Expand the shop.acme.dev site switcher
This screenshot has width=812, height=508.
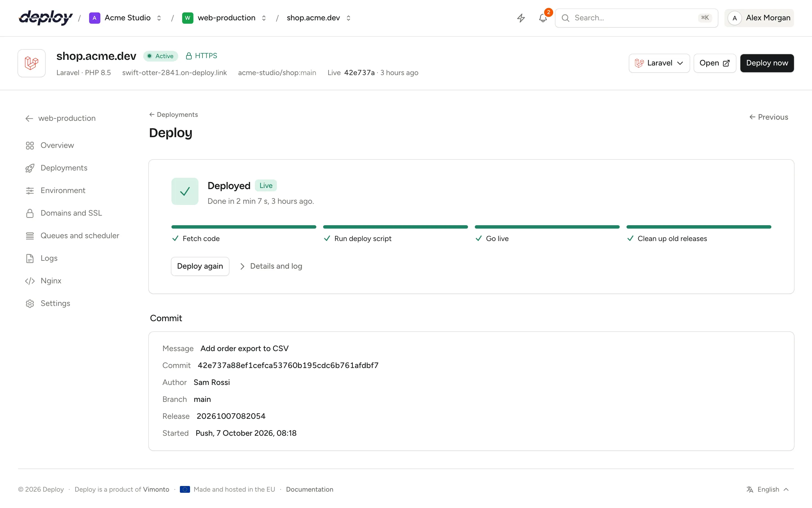(x=348, y=18)
